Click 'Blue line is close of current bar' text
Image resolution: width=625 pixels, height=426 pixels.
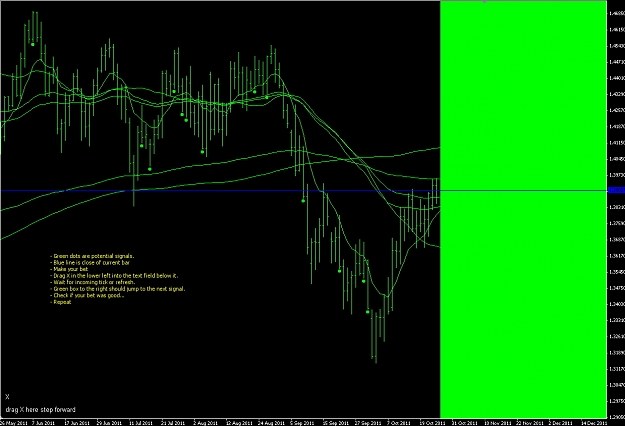pyautogui.click(x=90, y=263)
